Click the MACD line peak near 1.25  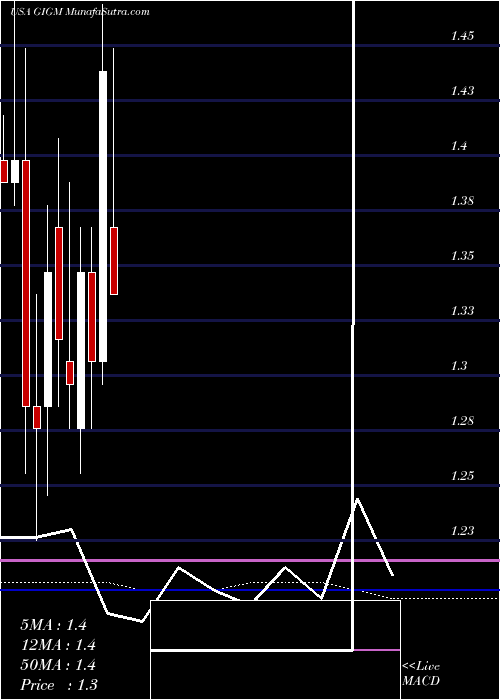point(357,499)
